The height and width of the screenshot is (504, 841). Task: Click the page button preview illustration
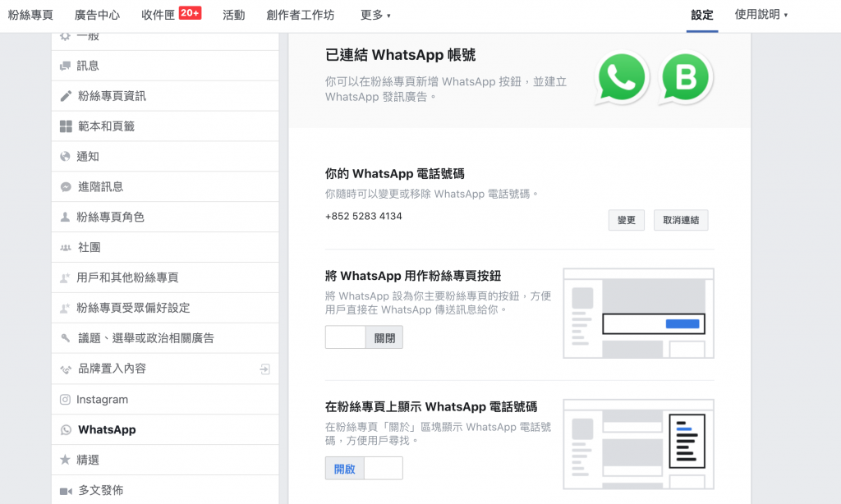(x=638, y=313)
